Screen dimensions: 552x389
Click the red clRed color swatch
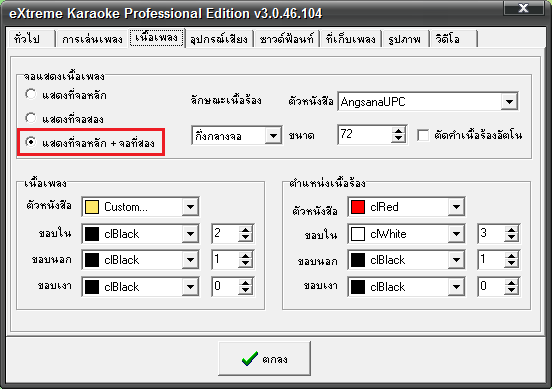pyautogui.click(x=358, y=207)
